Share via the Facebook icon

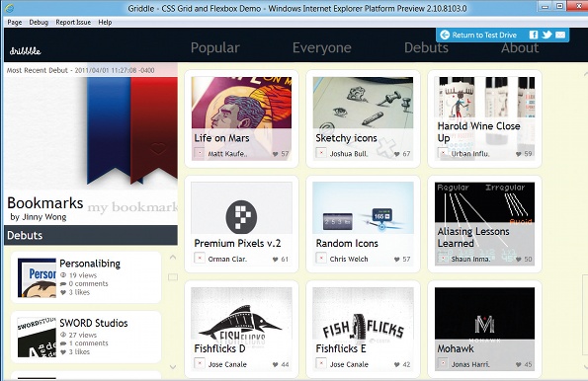click(534, 35)
